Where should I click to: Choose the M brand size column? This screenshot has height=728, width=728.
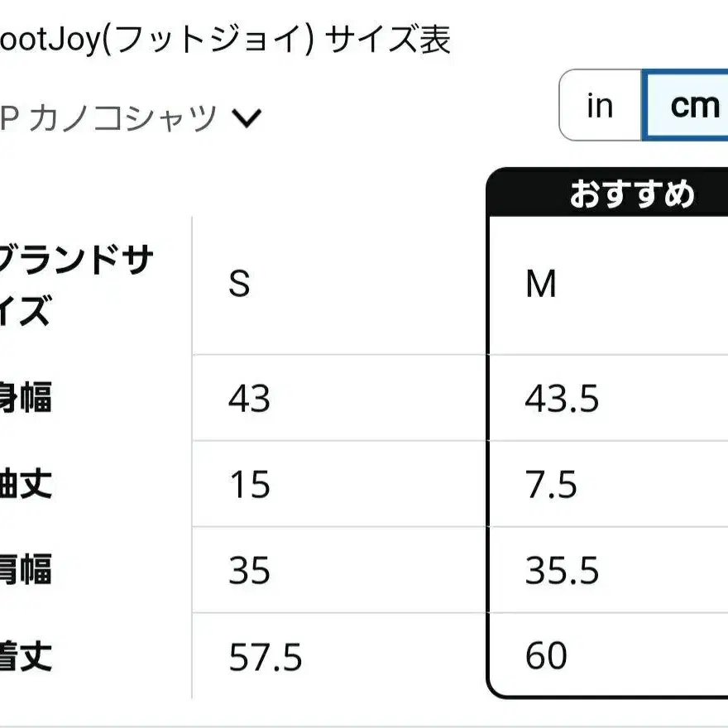[541, 285]
